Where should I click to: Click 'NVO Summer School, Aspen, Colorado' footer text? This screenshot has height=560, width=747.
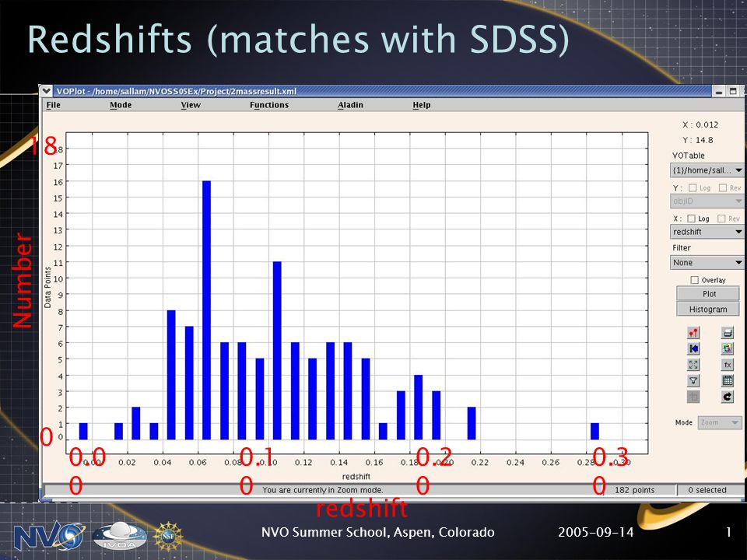[x=378, y=532]
